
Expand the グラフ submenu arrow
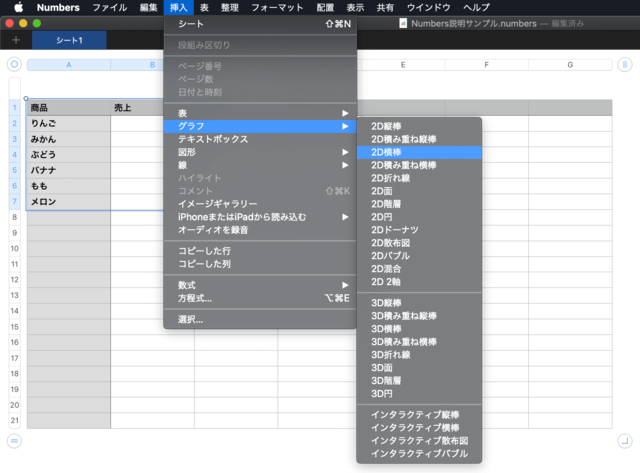coord(345,126)
